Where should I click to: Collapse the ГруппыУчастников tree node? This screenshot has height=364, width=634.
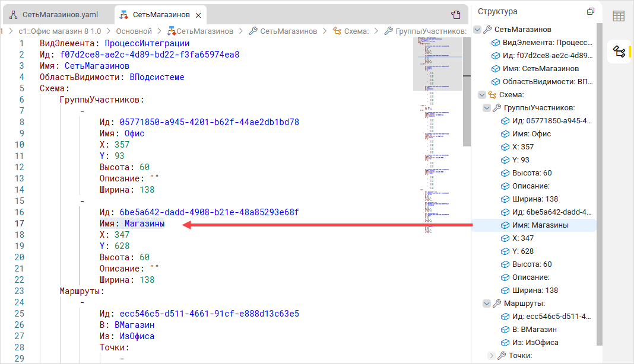coord(487,108)
